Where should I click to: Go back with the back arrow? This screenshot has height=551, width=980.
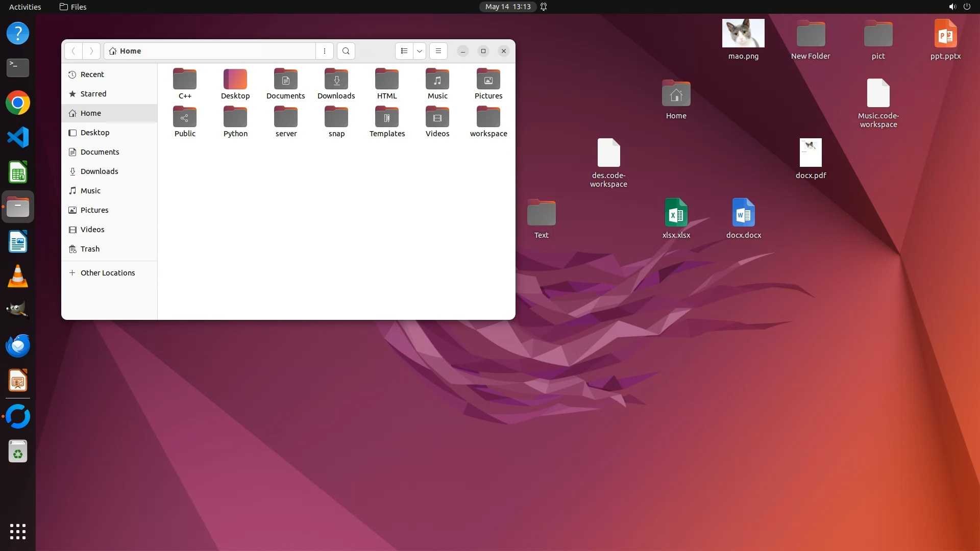click(73, 51)
